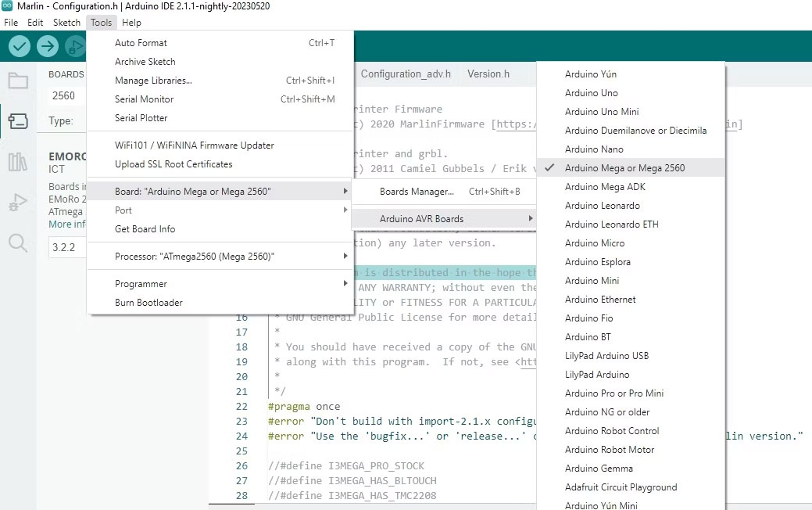The image size is (812, 510).
Task: Open the Help menu
Action: pyautogui.click(x=131, y=22)
